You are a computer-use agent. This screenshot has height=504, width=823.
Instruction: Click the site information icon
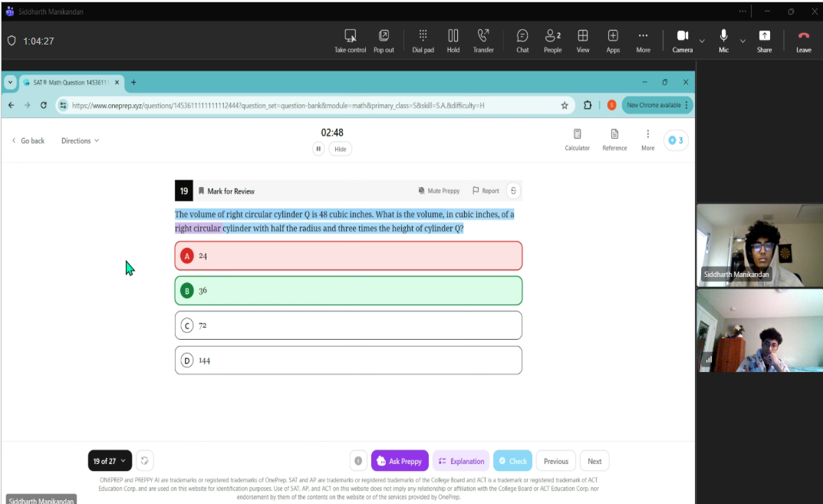(63, 106)
